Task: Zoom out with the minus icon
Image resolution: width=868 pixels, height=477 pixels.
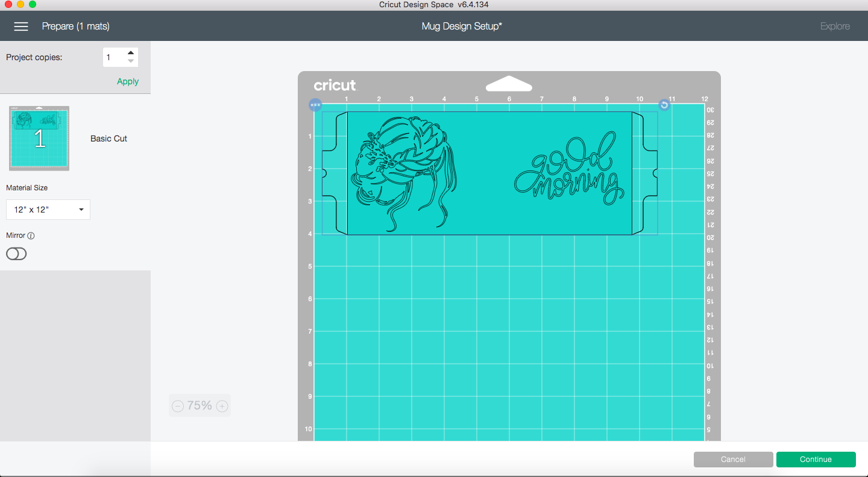Action: [178, 407]
